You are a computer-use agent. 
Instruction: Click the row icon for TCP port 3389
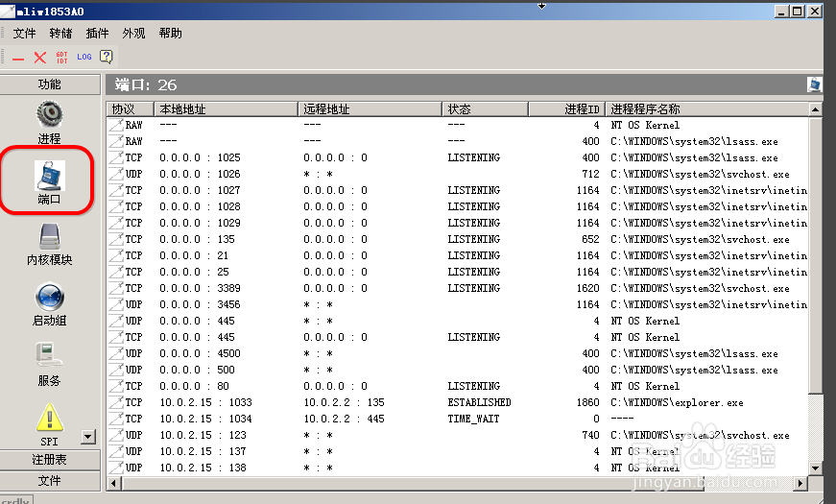coord(116,288)
